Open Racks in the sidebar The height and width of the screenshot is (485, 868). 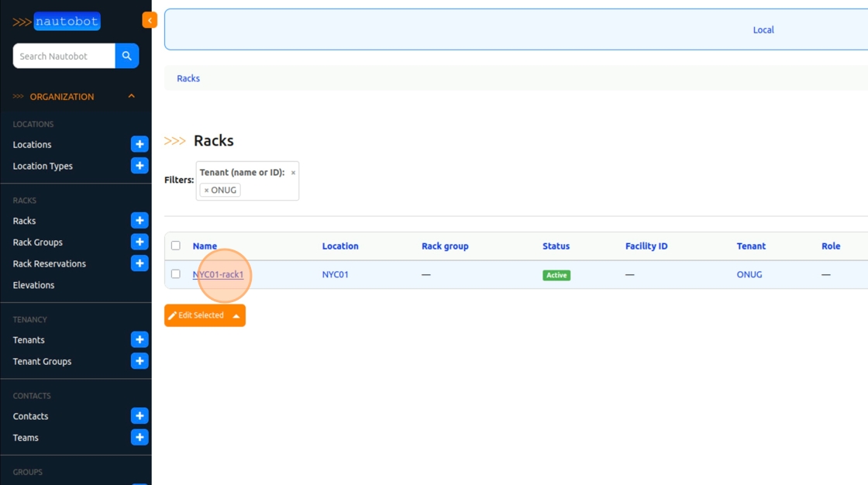(x=24, y=221)
